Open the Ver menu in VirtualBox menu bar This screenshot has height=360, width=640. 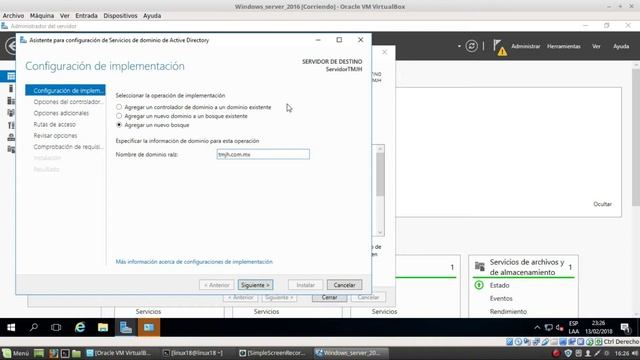click(x=64, y=16)
